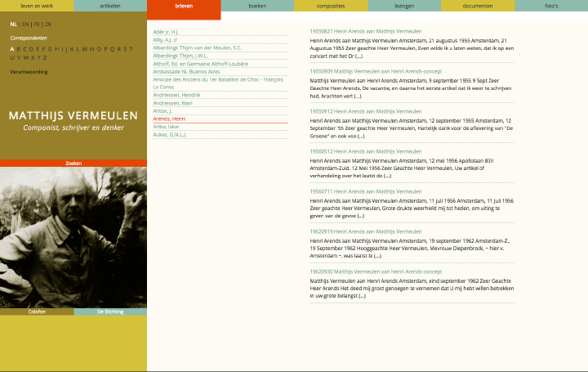
Task: Switch language to FR
Action: point(37,25)
